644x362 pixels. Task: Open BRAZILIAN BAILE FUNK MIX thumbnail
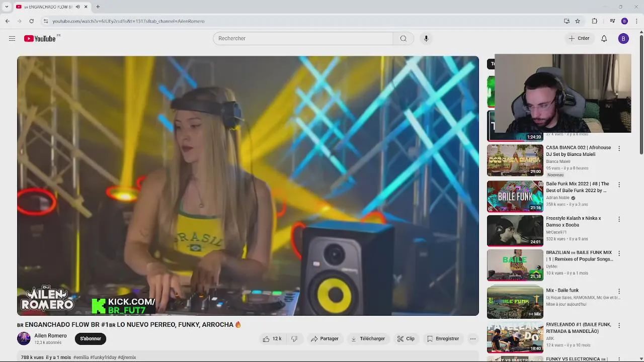[515, 265]
